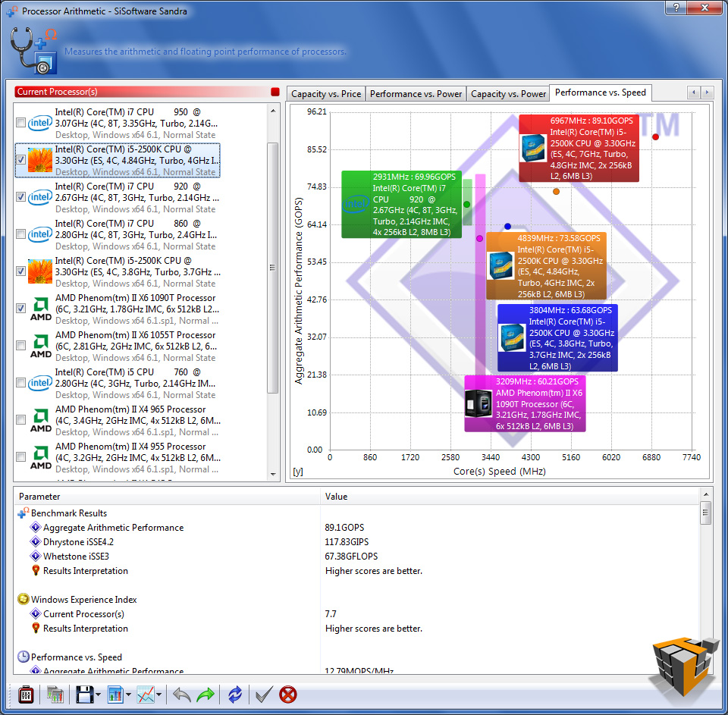Click the greyed-out stacked charts toolbar icon

(55, 695)
